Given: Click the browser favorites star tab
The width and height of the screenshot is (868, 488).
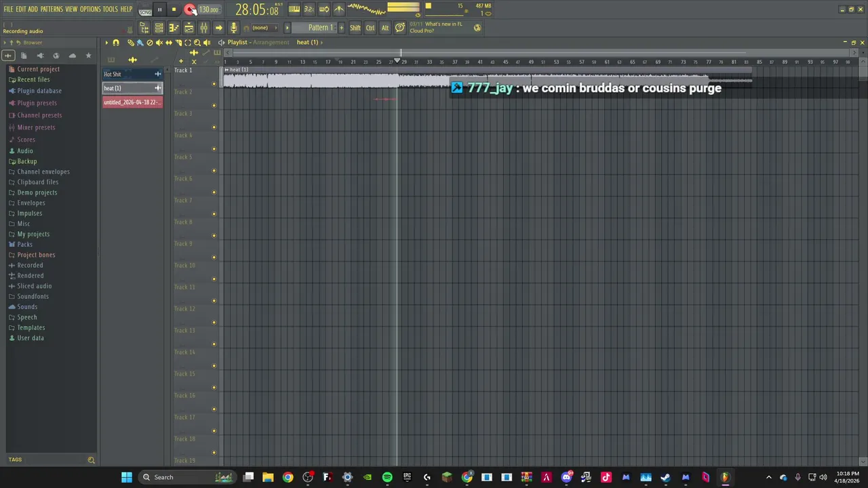Looking at the screenshot, I should click(x=88, y=56).
